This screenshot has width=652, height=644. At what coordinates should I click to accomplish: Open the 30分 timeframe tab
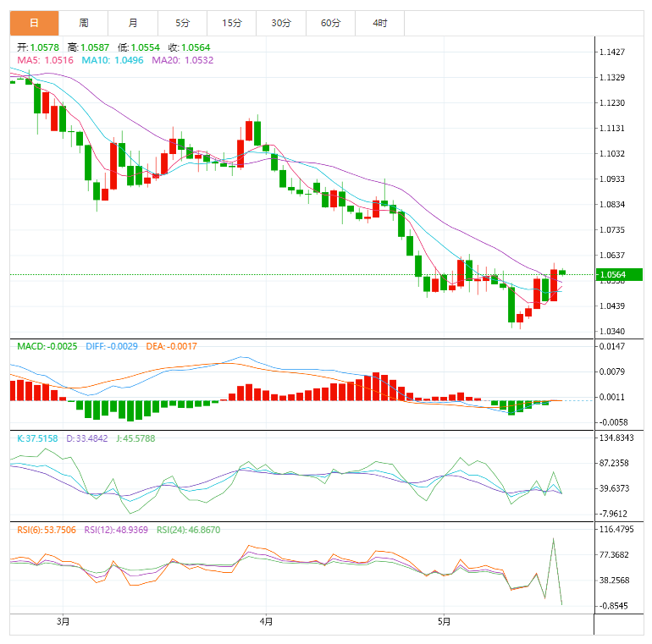[x=281, y=23]
